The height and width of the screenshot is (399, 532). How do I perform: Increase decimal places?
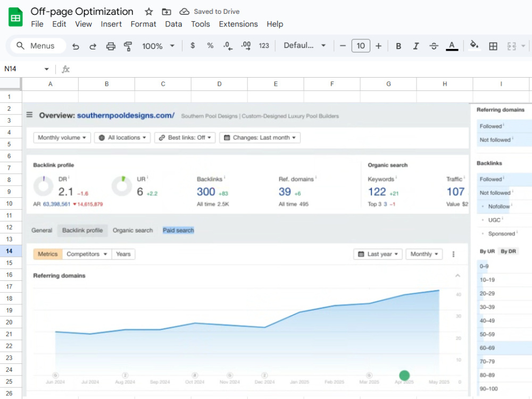246,46
